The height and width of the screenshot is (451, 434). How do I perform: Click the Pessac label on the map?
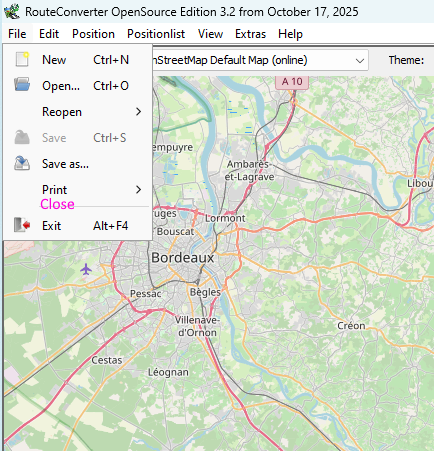(x=146, y=294)
